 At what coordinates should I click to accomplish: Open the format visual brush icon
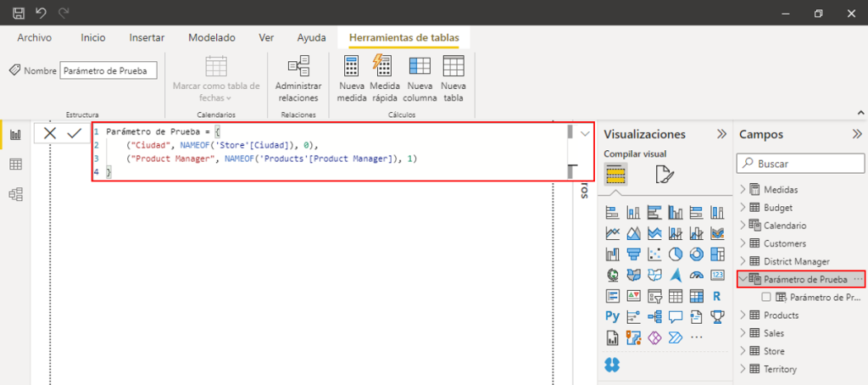665,175
